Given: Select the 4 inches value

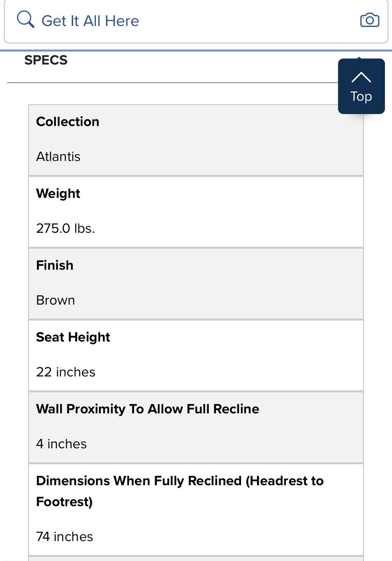Looking at the screenshot, I should [x=62, y=444].
